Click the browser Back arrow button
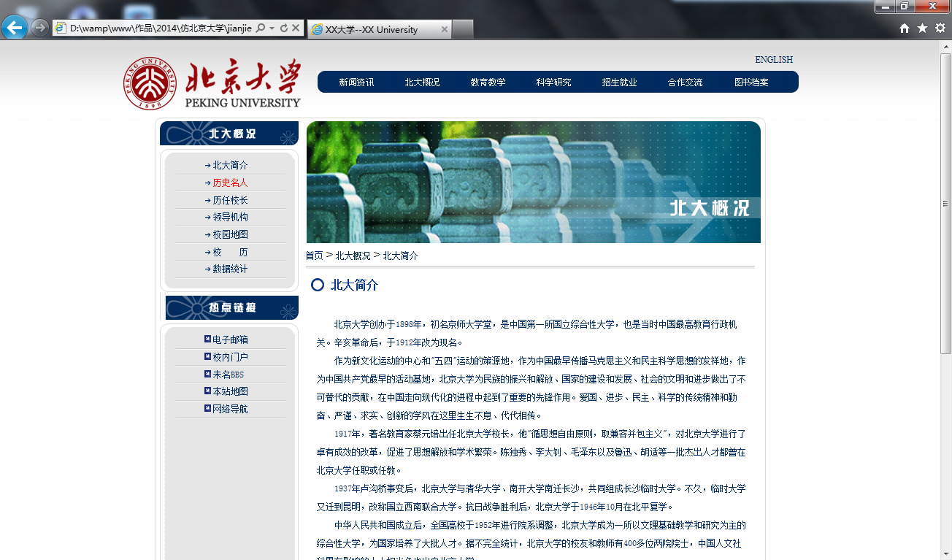The height and width of the screenshot is (560, 952). pyautogui.click(x=15, y=28)
